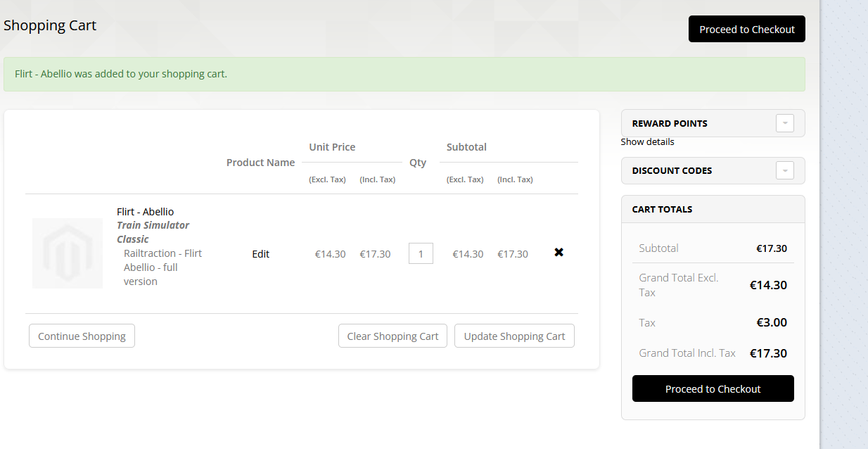Click the added to cart success message

pyautogui.click(x=404, y=74)
